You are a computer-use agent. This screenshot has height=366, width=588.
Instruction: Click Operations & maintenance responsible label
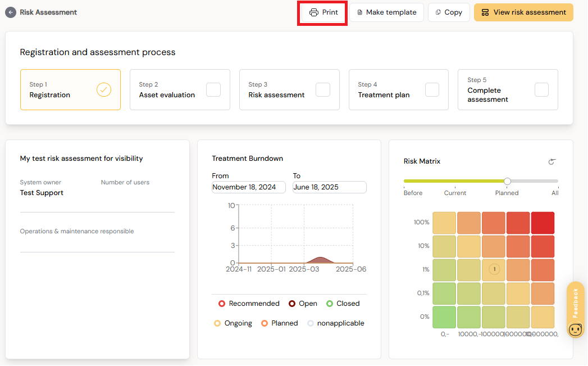(x=77, y=231)
